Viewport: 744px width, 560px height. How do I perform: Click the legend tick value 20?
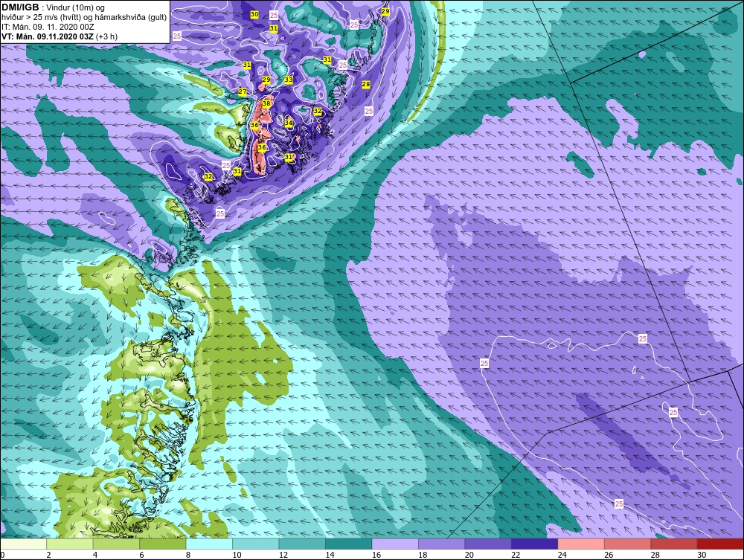[469, 555]
